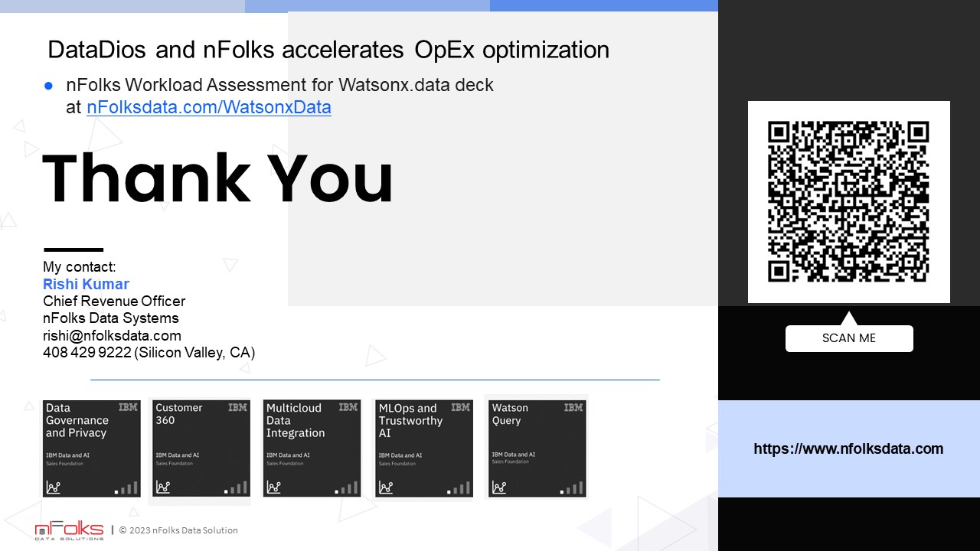Select the MLOps and Trustworthy AI badge
Image resolution: width=980 pixels, height=551 pixels.
423,448
